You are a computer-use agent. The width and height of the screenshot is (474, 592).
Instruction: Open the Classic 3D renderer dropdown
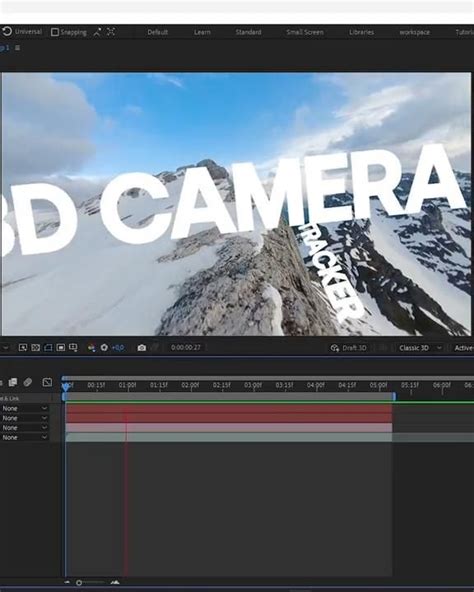pos(420,348)
